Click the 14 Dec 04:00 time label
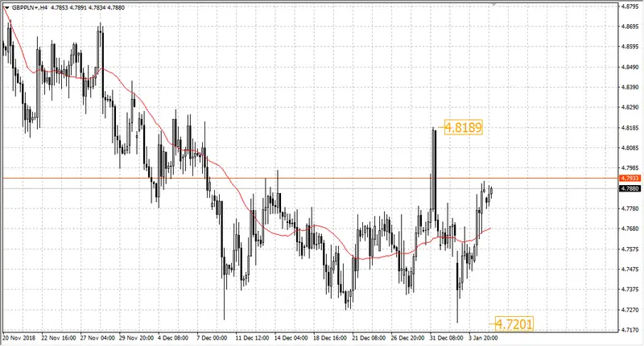Viewport: 644px width, 346px height. [x=291, y=338]
